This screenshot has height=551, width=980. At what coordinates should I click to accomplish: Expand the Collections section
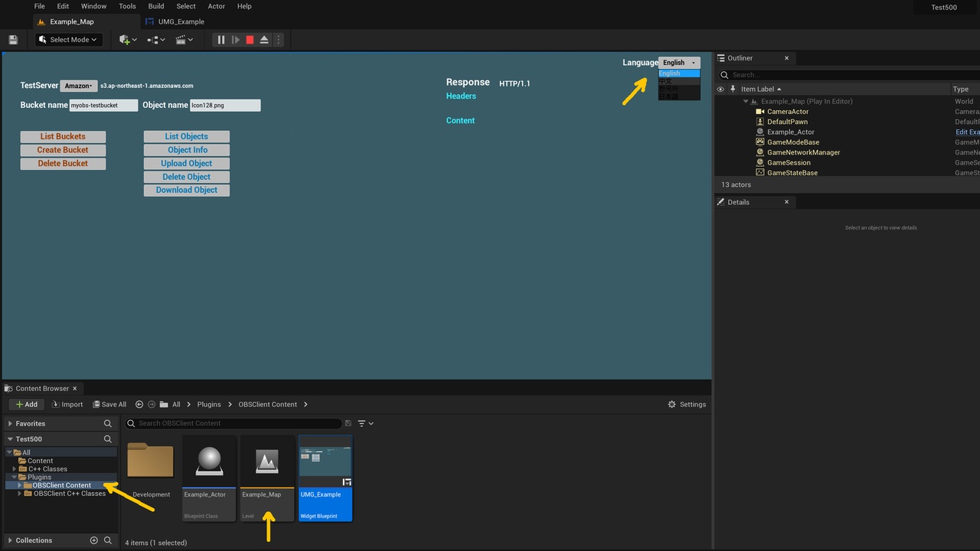[x=10, y=540]
